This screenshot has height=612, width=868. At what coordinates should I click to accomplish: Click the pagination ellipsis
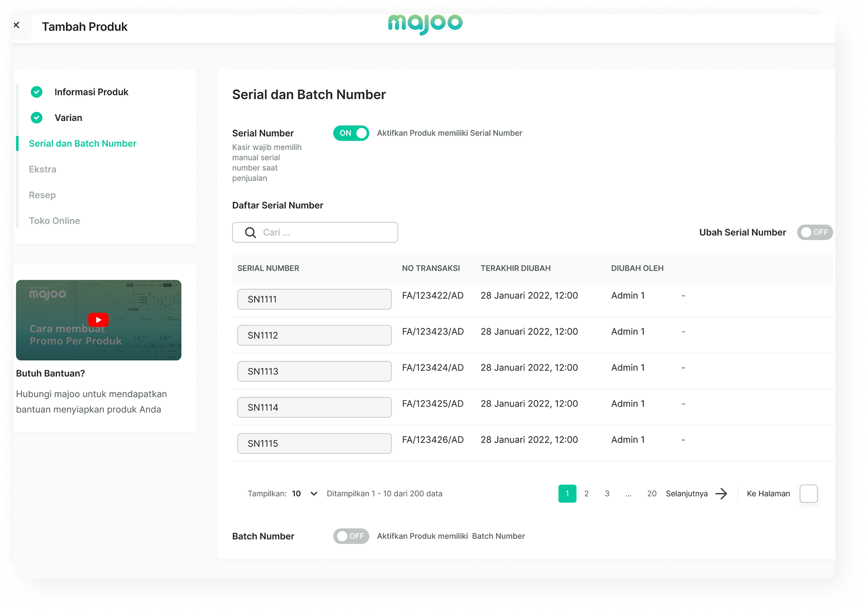click(629, 494)
